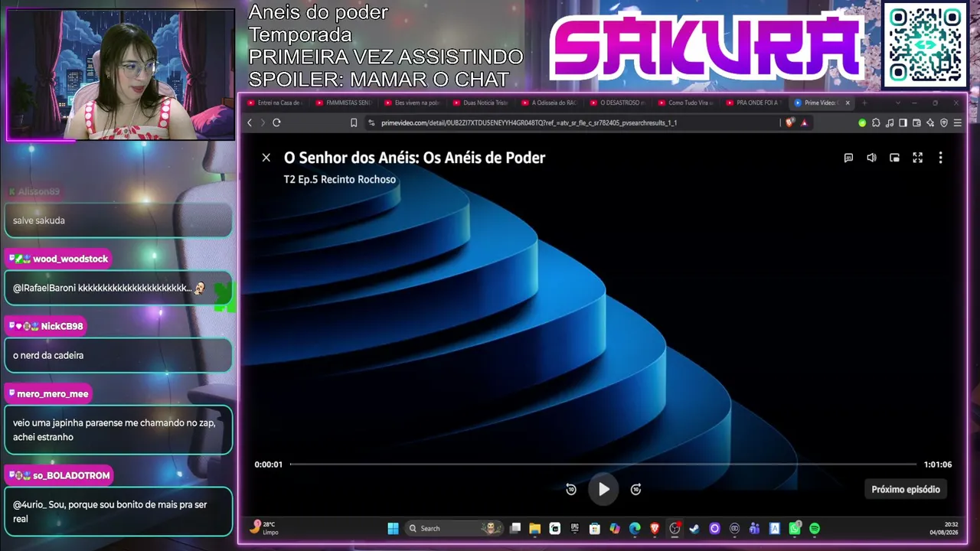Toggle the browser sidebar panel
The height and width of the screenshot is (551, 980).
[903, 122]
